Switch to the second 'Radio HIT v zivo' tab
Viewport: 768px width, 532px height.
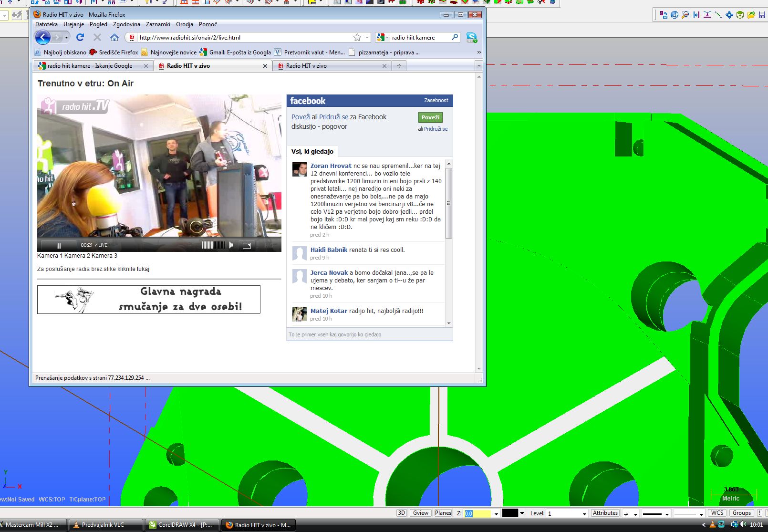coord(332,66)
